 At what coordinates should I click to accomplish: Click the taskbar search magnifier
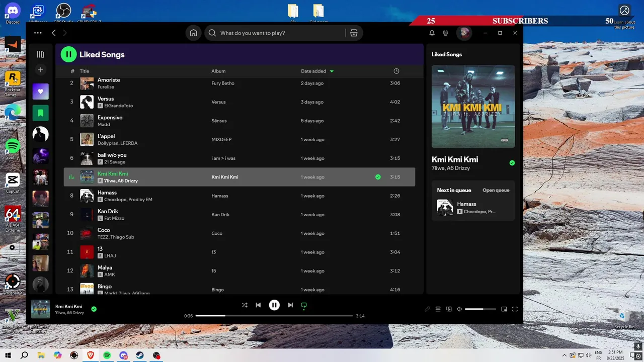(x=24, y=355)
